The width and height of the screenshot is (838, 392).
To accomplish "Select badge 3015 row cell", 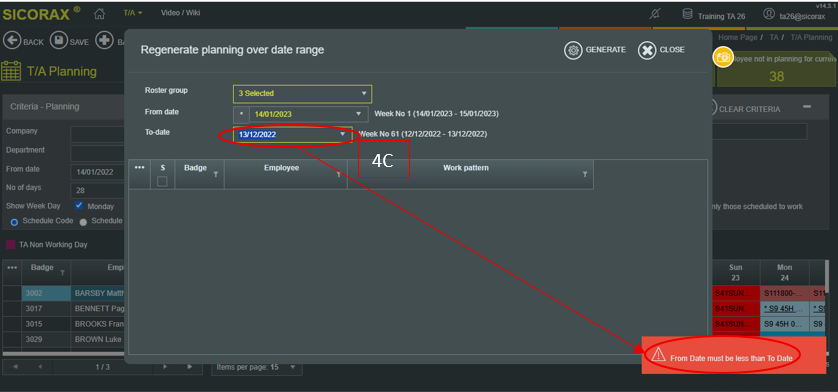I will pyautogui.click(x=46, y=324).
